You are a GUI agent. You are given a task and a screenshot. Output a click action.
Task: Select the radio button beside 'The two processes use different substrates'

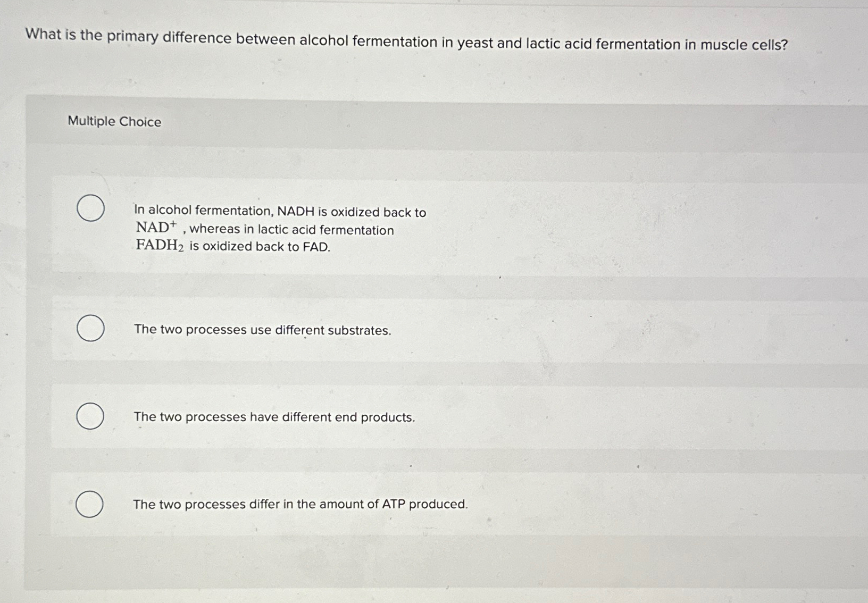coord(91,329)
